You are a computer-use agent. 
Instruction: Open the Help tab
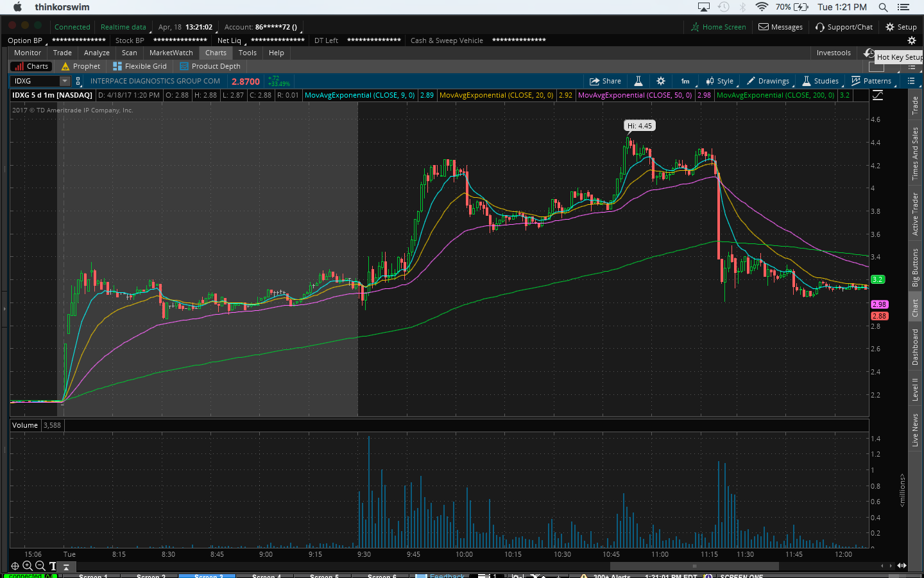coord(277,53)
